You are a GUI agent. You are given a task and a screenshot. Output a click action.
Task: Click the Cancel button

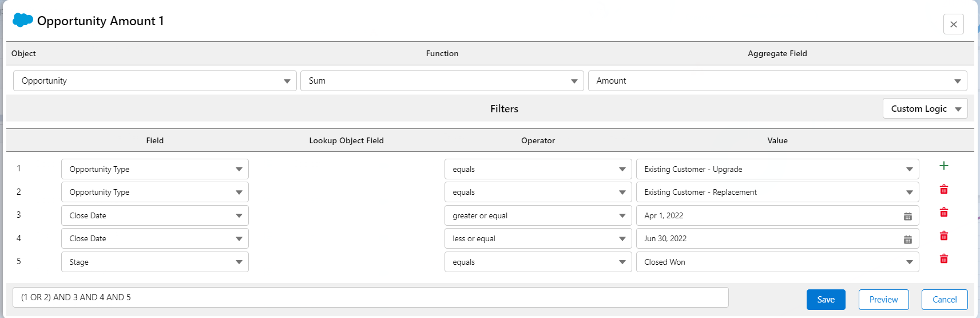click(x=944, y=300)
